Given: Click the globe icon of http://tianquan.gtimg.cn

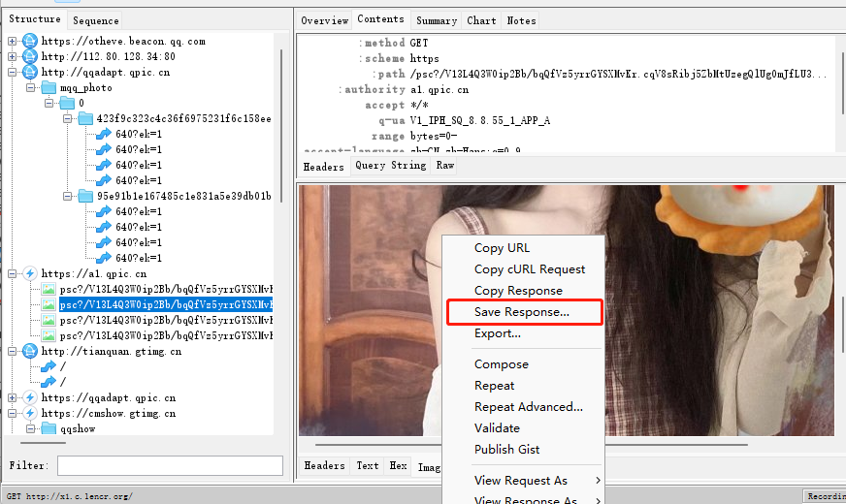Looking at the screenshot, I should [x=30, y=352].
